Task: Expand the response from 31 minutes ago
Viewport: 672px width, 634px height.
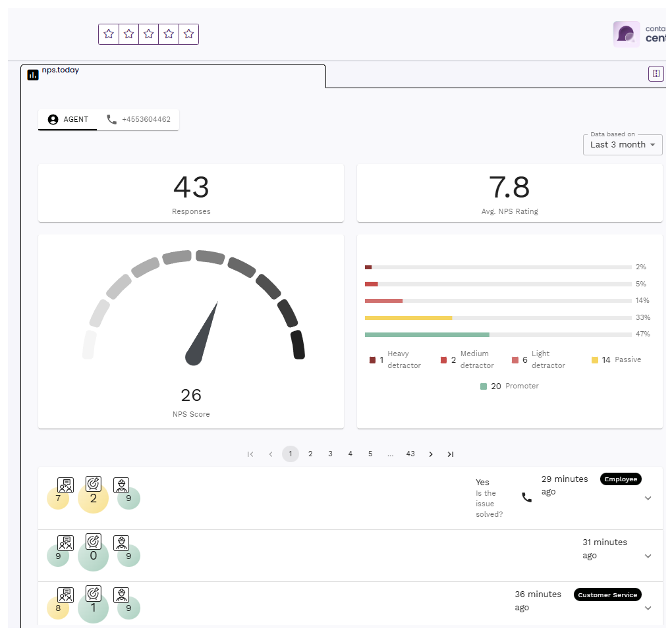Action: click(x=648, y=556)
